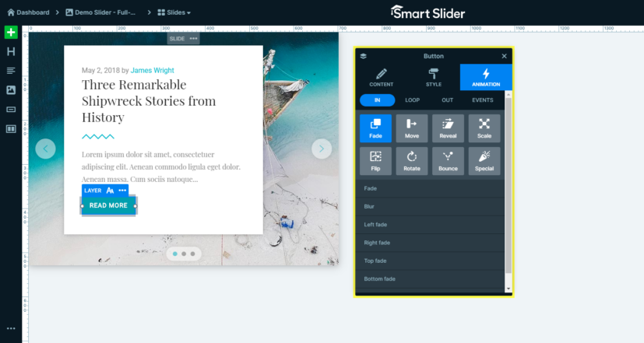Open the Slides dropdown in the breadcrumb
644x343 pixels.
coord(174,12)
